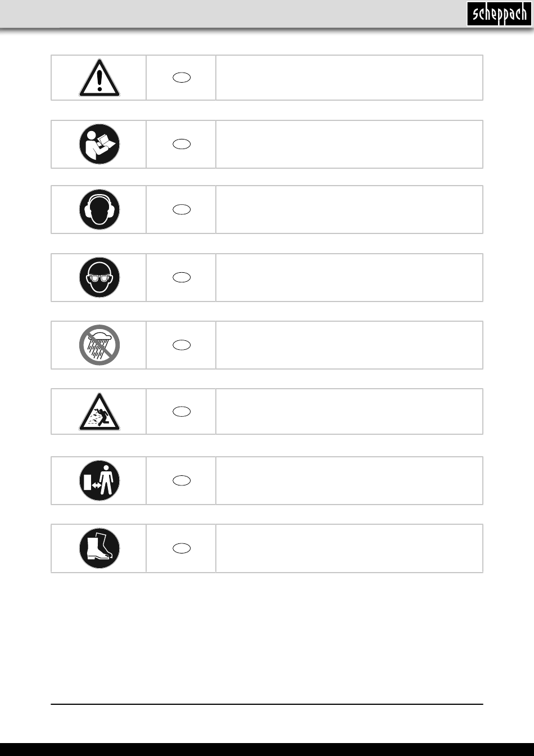Select the ear protection symbol

coord(99,209)
